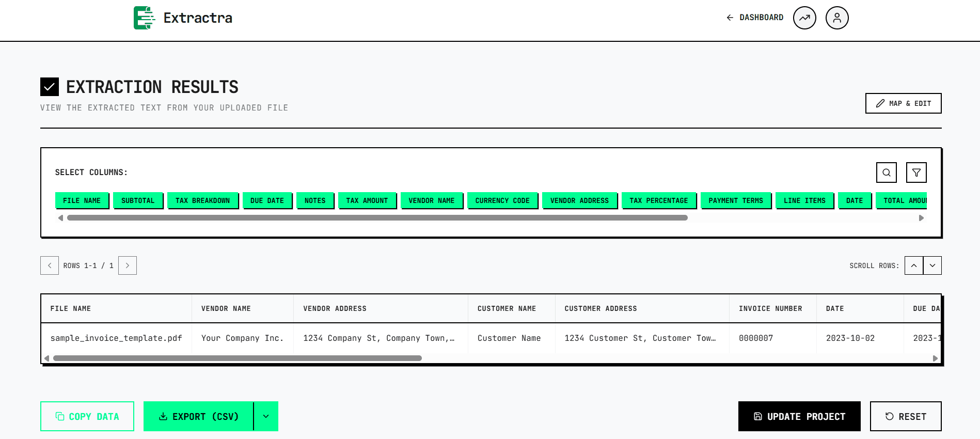The height and width of the screenshot is (439, 980).
Task: Select invoice number 0000007 cell
Action: tap(773, 338)
